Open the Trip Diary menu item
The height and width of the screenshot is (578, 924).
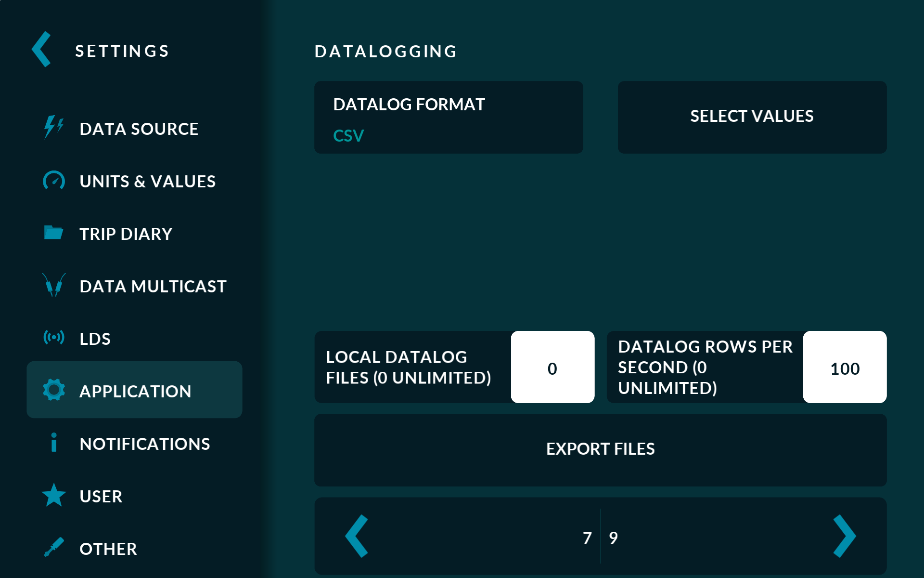pyautogui.click(x=126, y=234)
